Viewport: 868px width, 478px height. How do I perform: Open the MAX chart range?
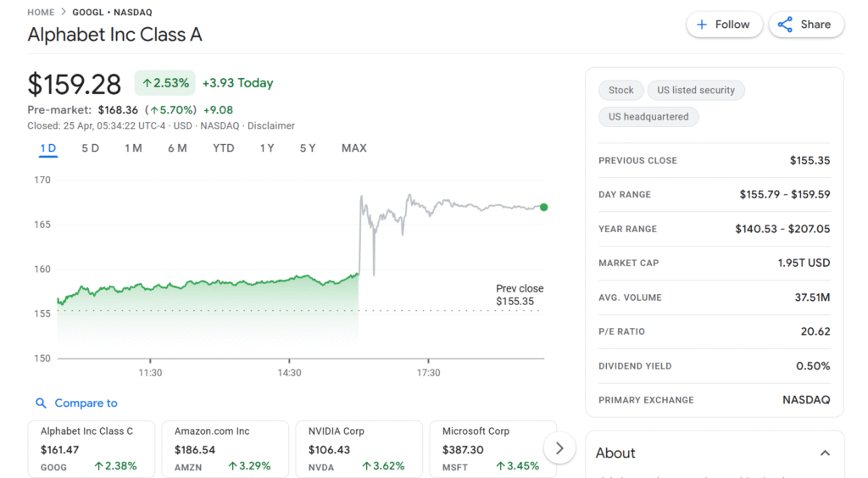click(x=353, y=148)
